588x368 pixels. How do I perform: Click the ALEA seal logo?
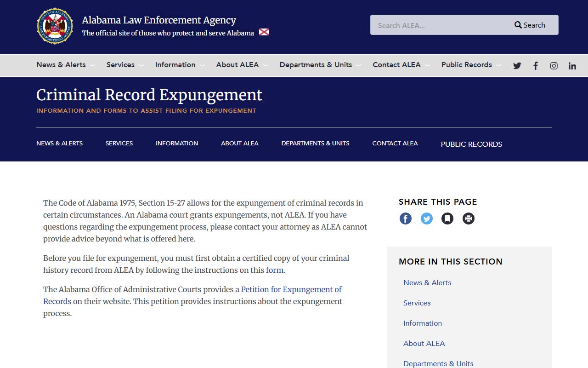[55, 26]
